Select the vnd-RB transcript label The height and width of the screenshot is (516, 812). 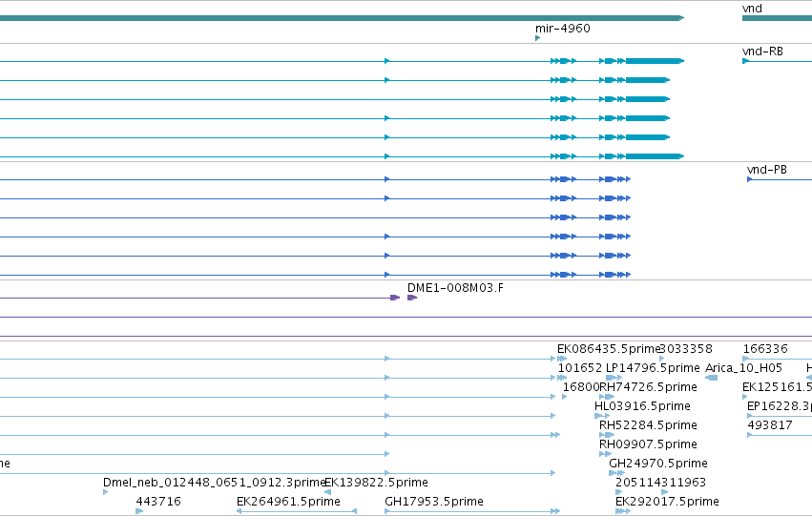[762, 52]
